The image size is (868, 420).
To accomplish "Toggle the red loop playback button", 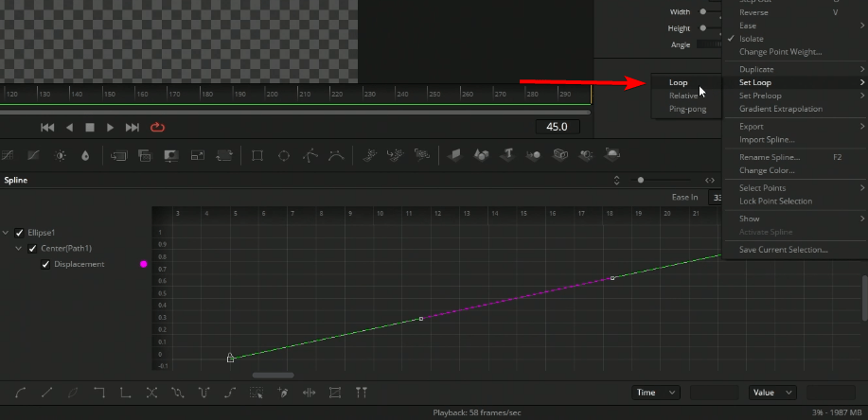I will [x=158, y=128].
